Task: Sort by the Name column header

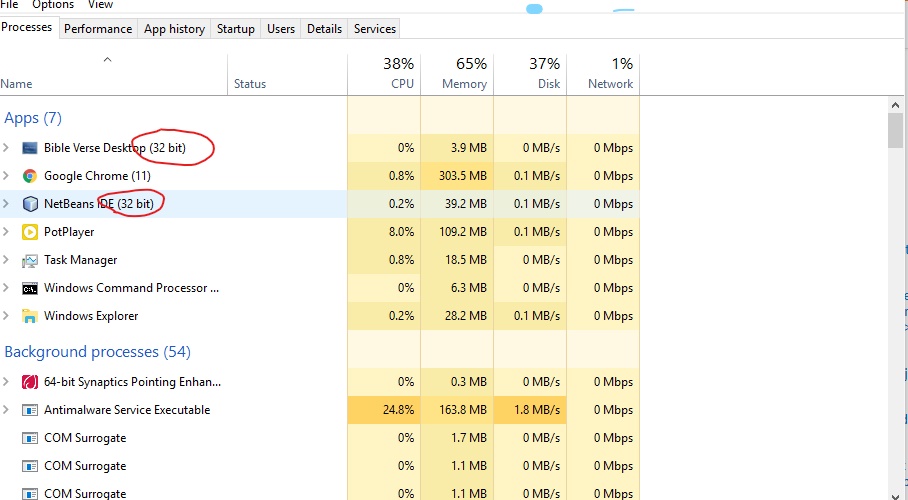Action: [x=114, y=74]
